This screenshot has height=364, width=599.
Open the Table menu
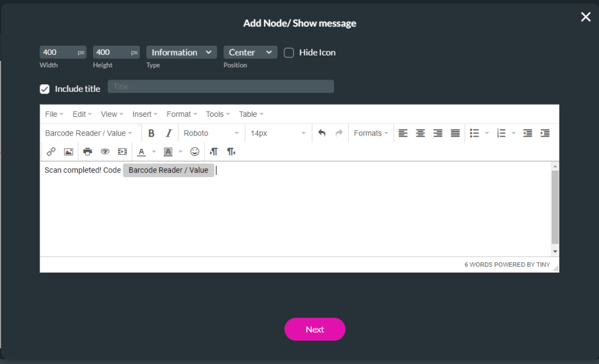click(251, 114)
